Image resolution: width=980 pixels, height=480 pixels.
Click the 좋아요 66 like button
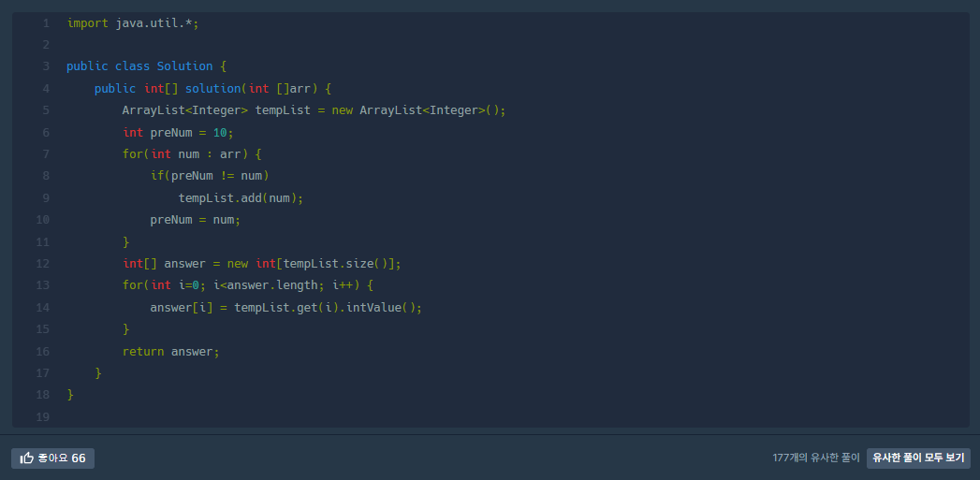(53, 458)
